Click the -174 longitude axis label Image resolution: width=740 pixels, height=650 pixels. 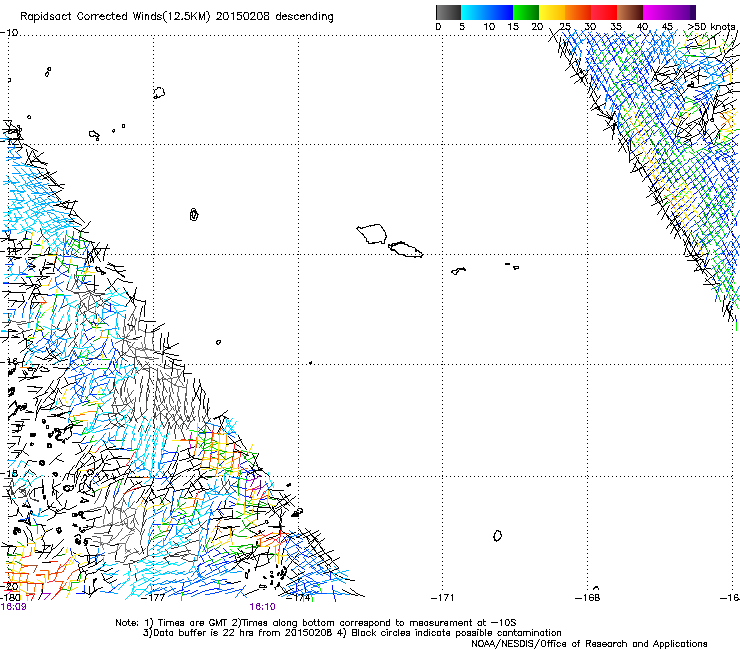299,598
